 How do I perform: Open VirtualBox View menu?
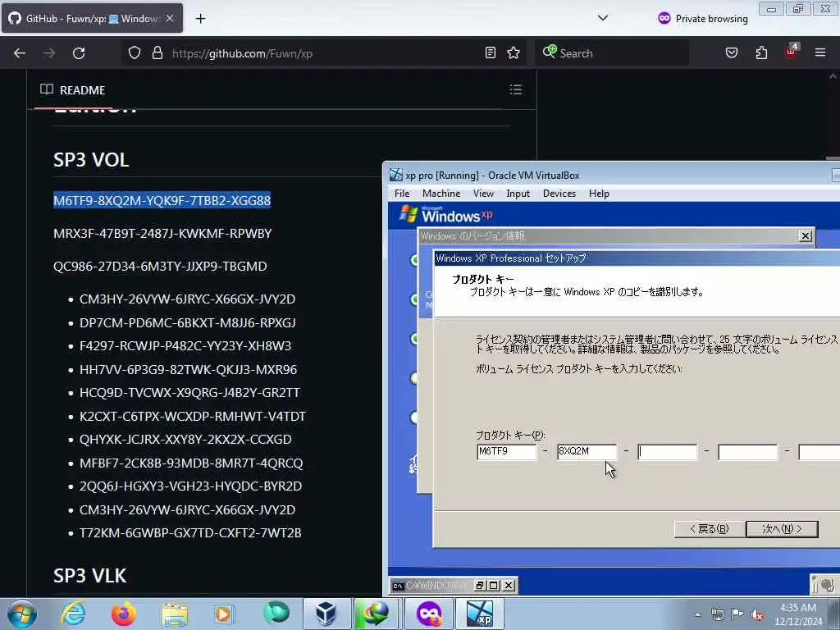point(483,194)
